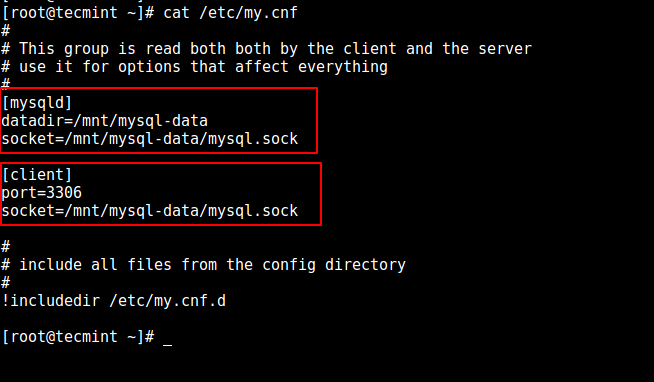Image resolution: width=654 pixels, height=382 pixels.
Task: Click the word 'everything' in comment
Action: [343, 67]
